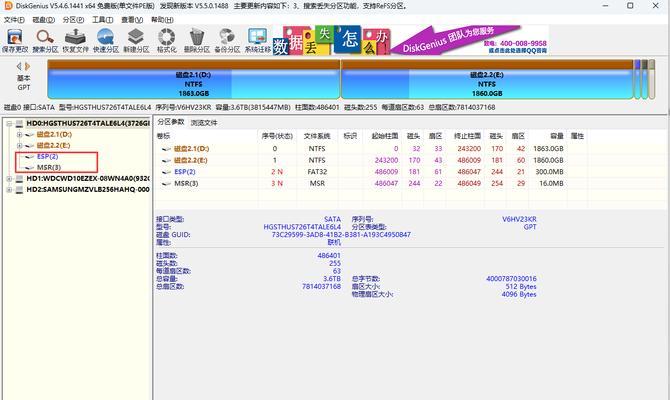This screenshot has height=400, width=670.
Task: Select HD2:SAMSUNGMZVLB256HAHQ in the disk tree
Action: coord(88,190)
